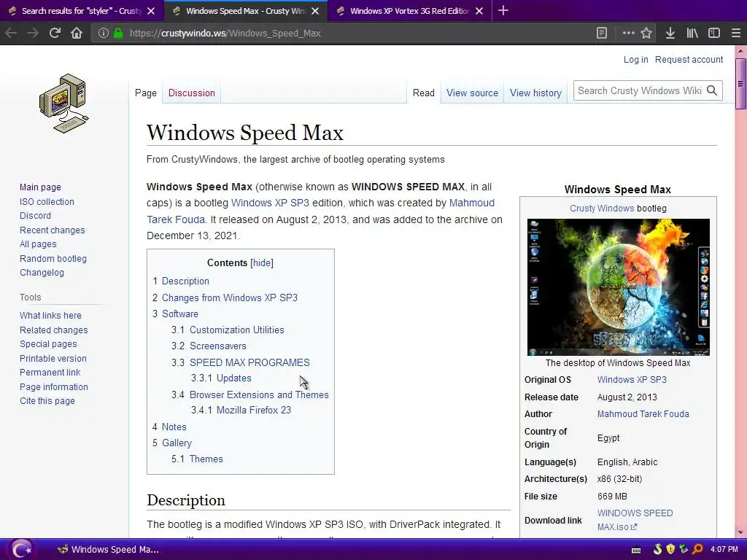This screenshot has height=560, width=747.
Task: Open Cite this page link
Action: pos(47,401)
